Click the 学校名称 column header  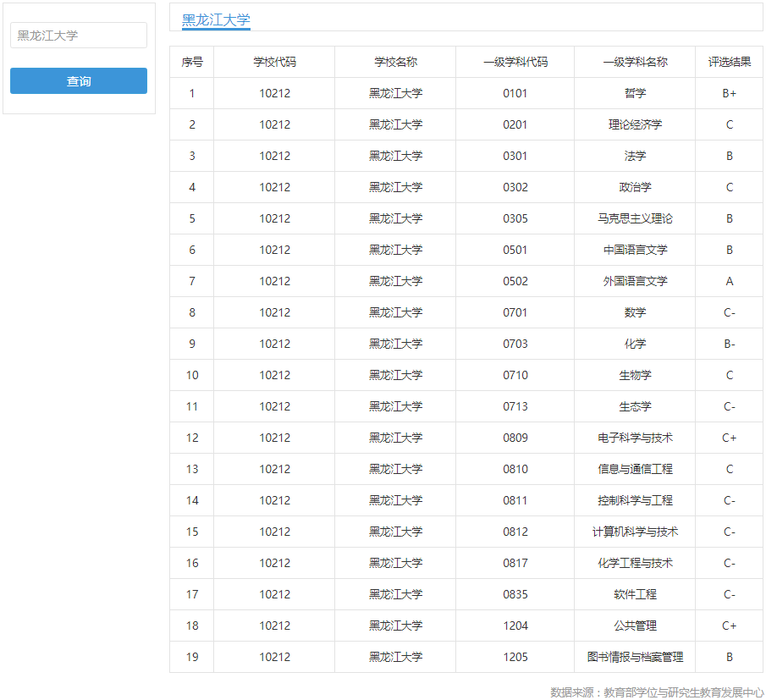tap(396, 62)
